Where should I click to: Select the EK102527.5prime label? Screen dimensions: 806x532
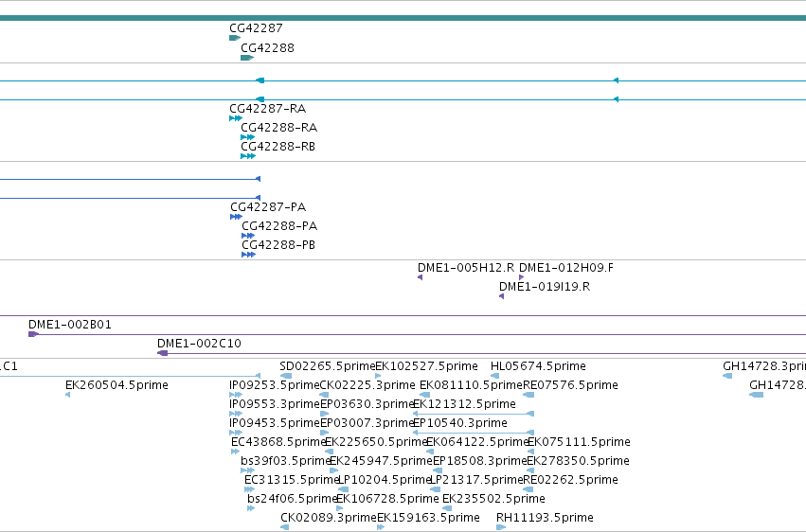point(426,366)
